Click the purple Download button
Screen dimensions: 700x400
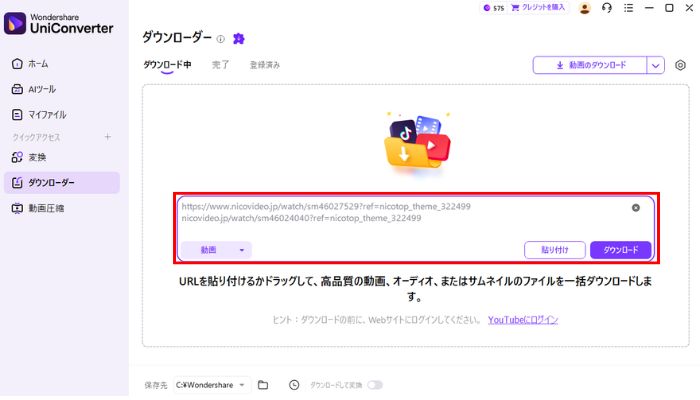point(621,250)
